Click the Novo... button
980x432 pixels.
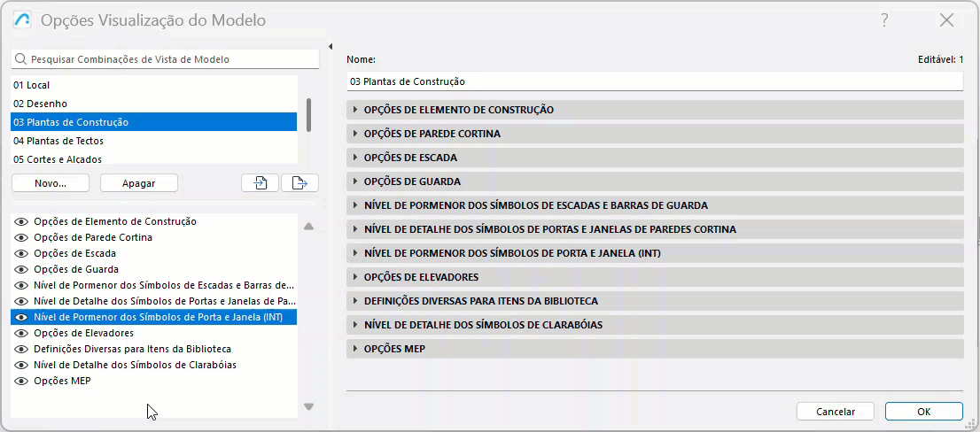(x=51, y=183)
